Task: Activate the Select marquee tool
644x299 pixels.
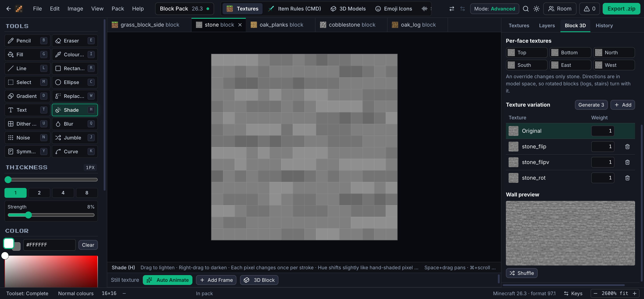Action: click(27, 82)
